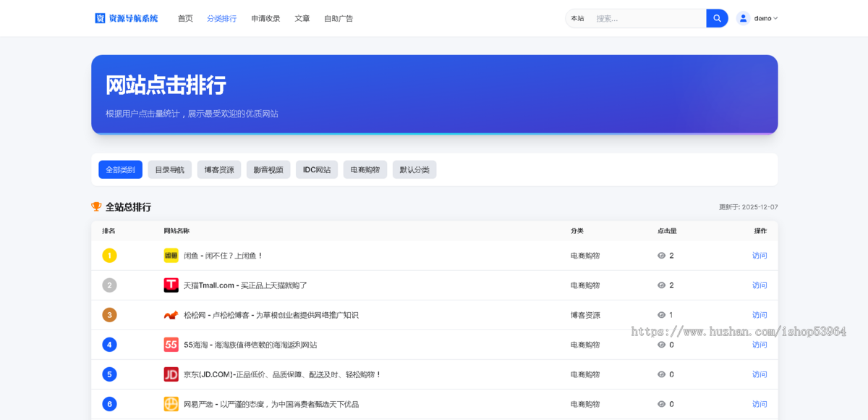Switch to the 分类排行 nav item
This screenshot has height=420, width=868.
click(221, 18)
